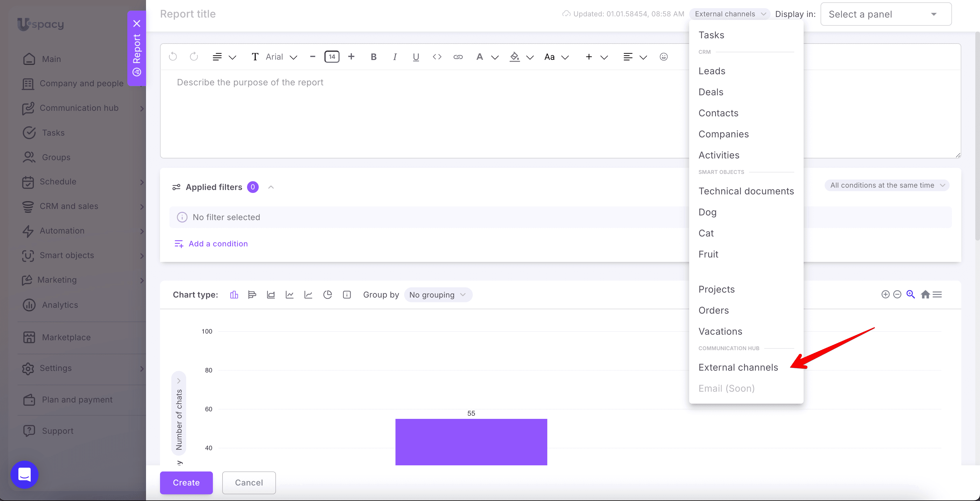Zoom out on the chart
Viewport: 980px width, 501px height.
coord(897,294)
